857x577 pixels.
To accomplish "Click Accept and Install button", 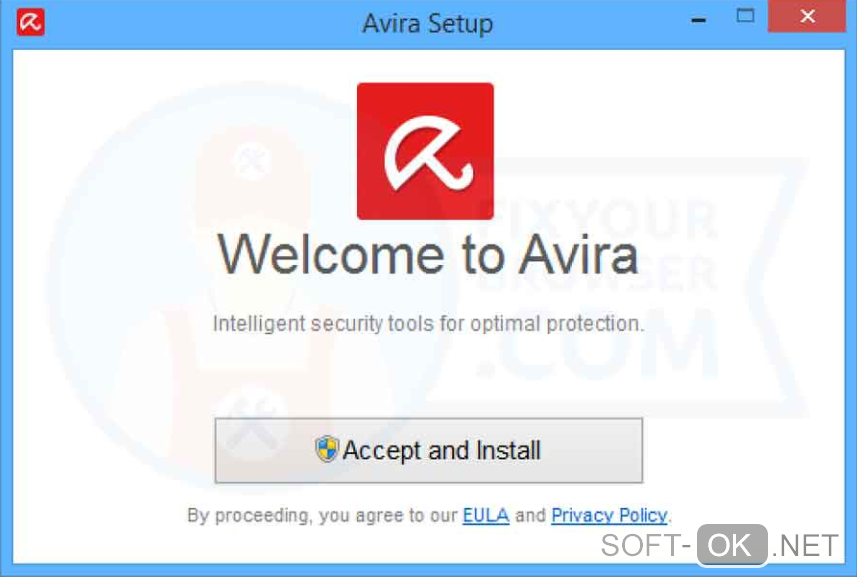I will coord(428,451).
